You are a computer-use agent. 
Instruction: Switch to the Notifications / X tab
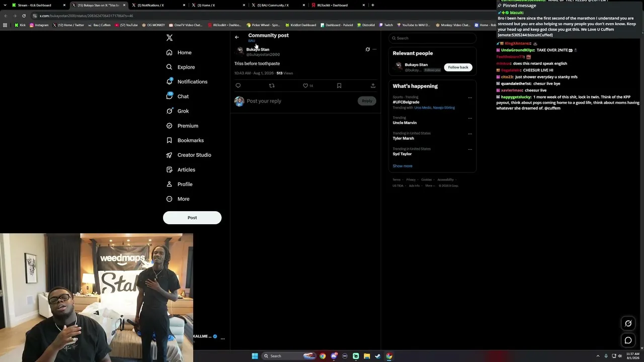pyautogui.click(x=158, y=5)
